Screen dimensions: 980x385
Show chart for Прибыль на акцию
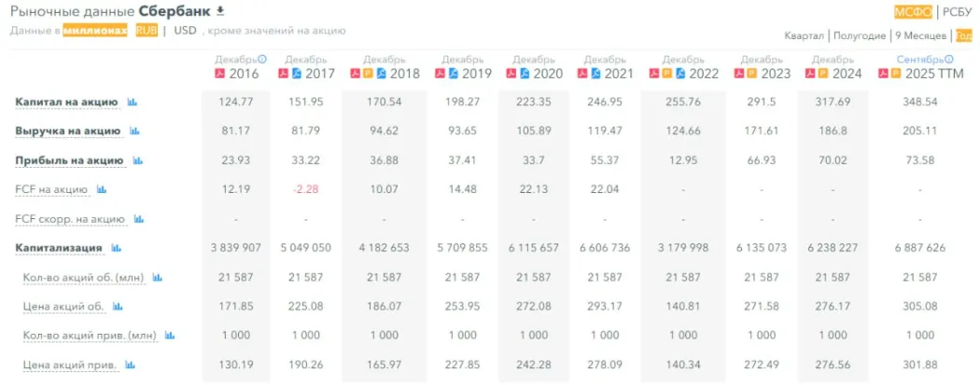click(138, 160)
